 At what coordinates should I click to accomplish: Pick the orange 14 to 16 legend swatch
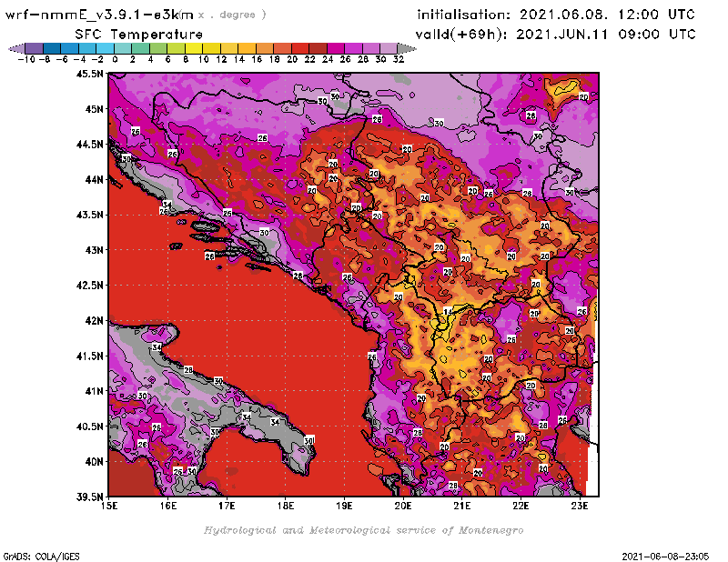tap(247, 48)
